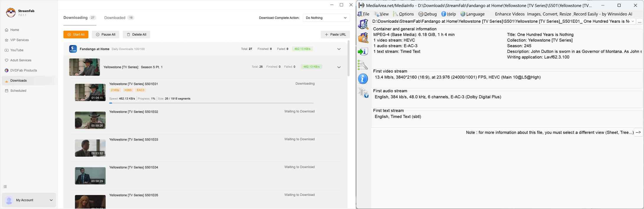Viewport: 644px width, 209px height.
Task: Click the Paste URL button
Action: click(335, 35)
